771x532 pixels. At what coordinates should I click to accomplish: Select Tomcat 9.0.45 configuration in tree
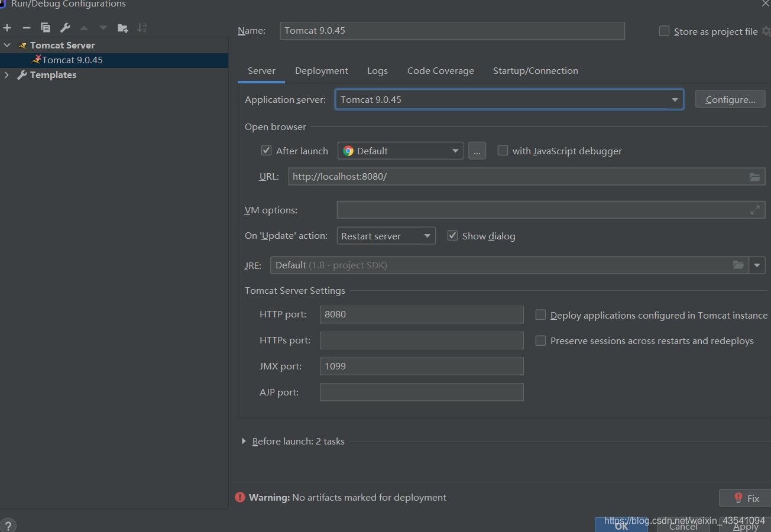(114, 60)
